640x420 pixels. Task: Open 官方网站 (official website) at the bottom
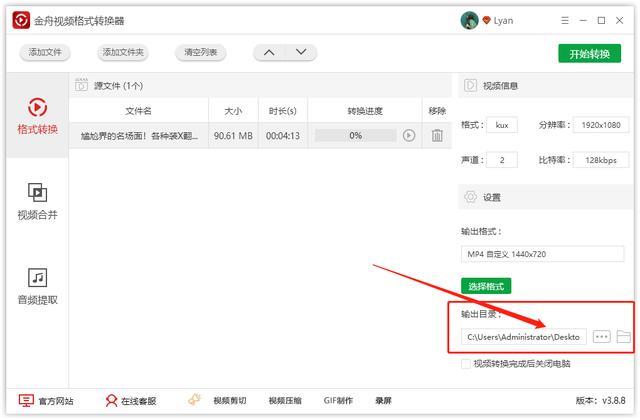[46, 401]
